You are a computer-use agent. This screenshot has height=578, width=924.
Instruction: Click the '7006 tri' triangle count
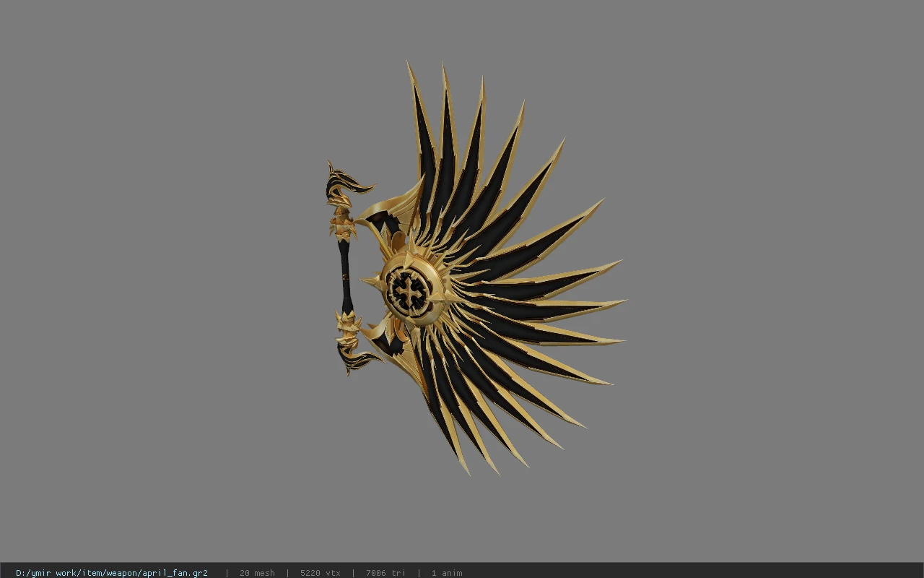click(x=385, y=573)
